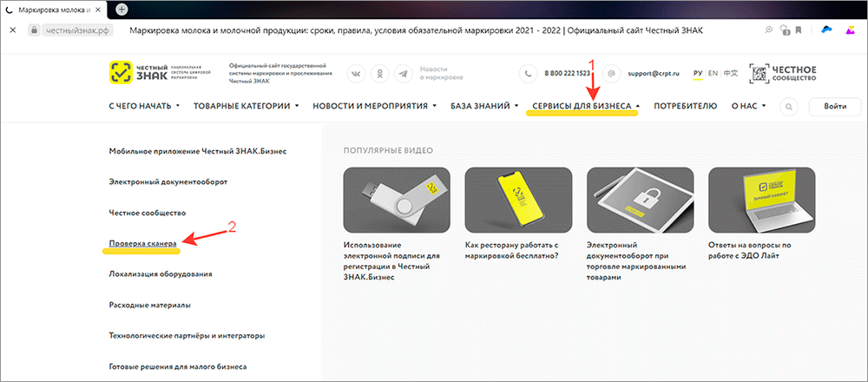Open a new browser tab with plus
Image resolution: width=868 pixels, height=382 pixels.
click(122, 9)
